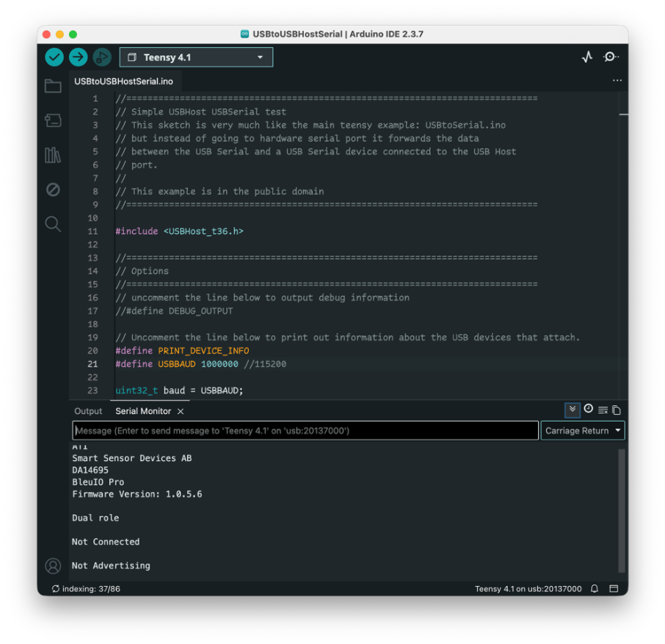Toggle the bottom panel from status bar

(614, 589)
